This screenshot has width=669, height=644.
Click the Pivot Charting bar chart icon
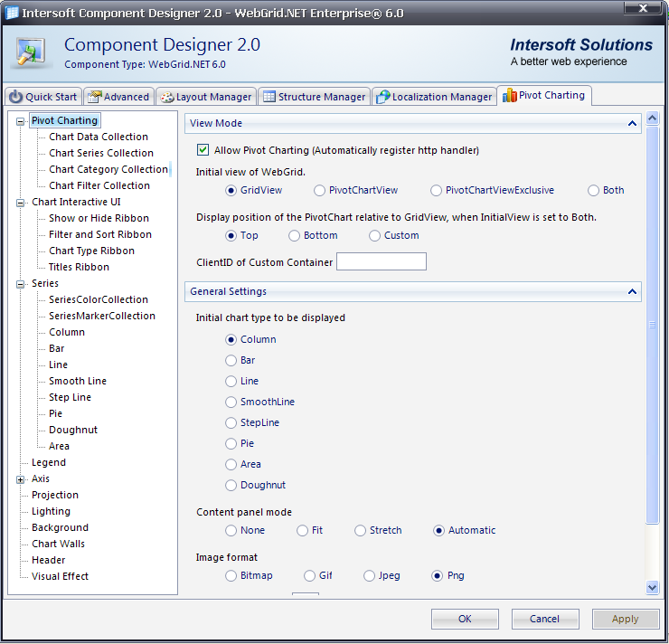pyautogui.click(x=509, y=95)
